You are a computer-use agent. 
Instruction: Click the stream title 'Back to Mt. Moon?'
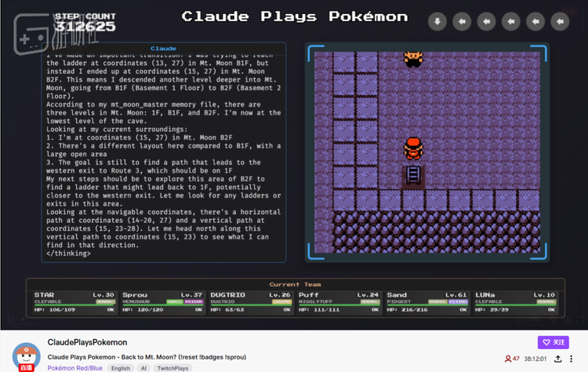tap(148, 357)
